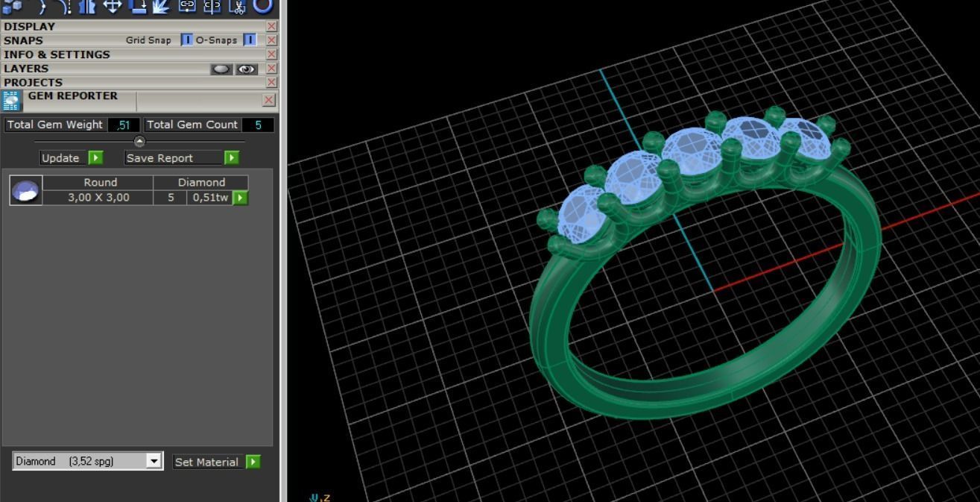Toggle the Grid Snap switch

pyautogui.click(x=186, y=40)
